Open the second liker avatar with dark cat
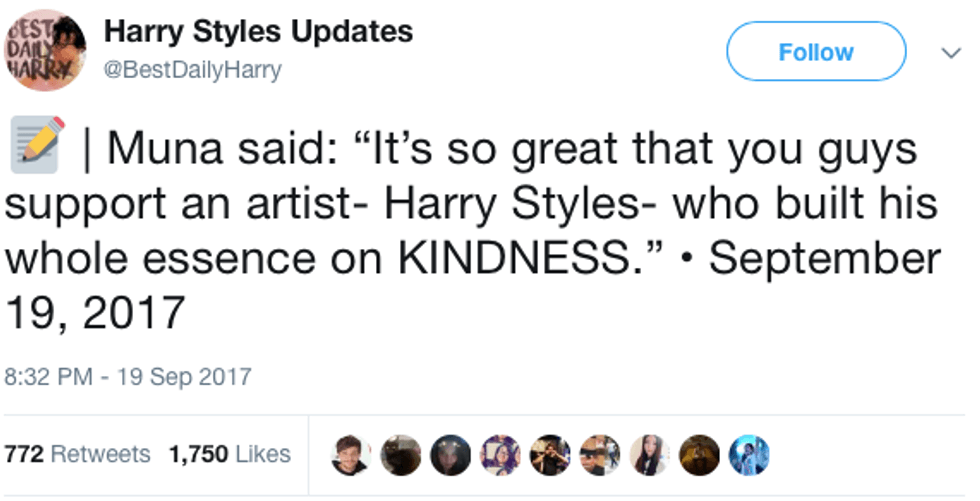Viewport: 980px width, 501px height. click(401, 455)
